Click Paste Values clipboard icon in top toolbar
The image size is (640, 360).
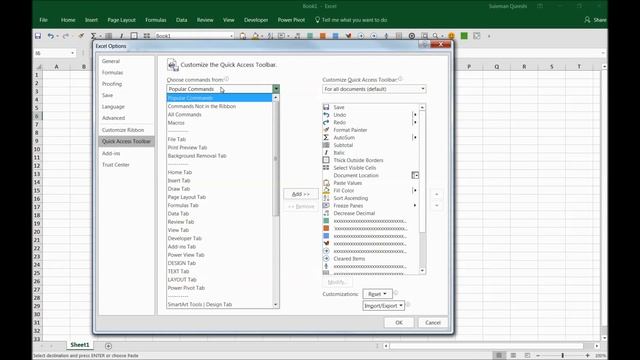click(x=242, y=36)
